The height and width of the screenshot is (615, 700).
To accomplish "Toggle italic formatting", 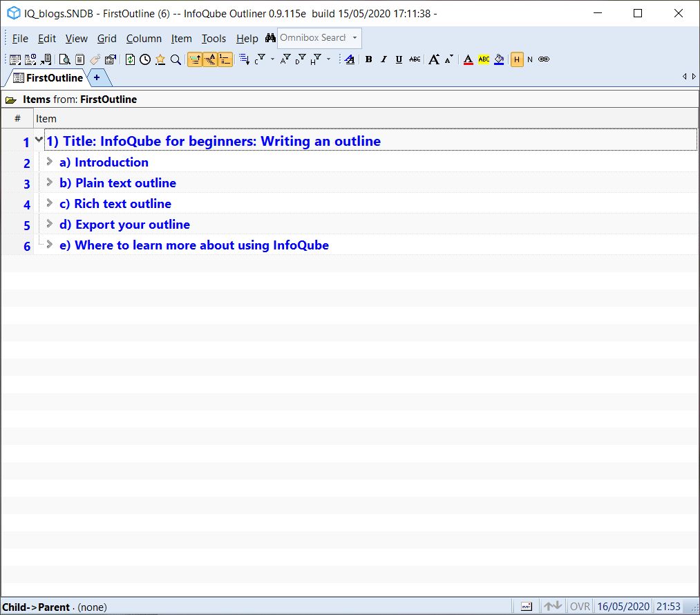I will point(384,59).
